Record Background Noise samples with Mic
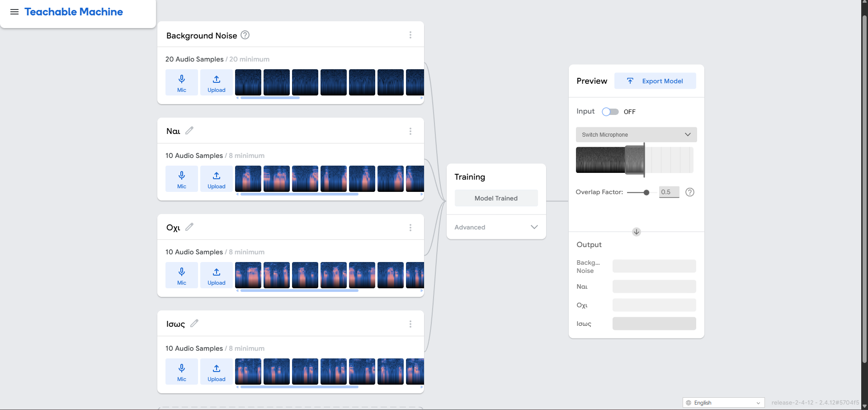 (x=182, y=82)
